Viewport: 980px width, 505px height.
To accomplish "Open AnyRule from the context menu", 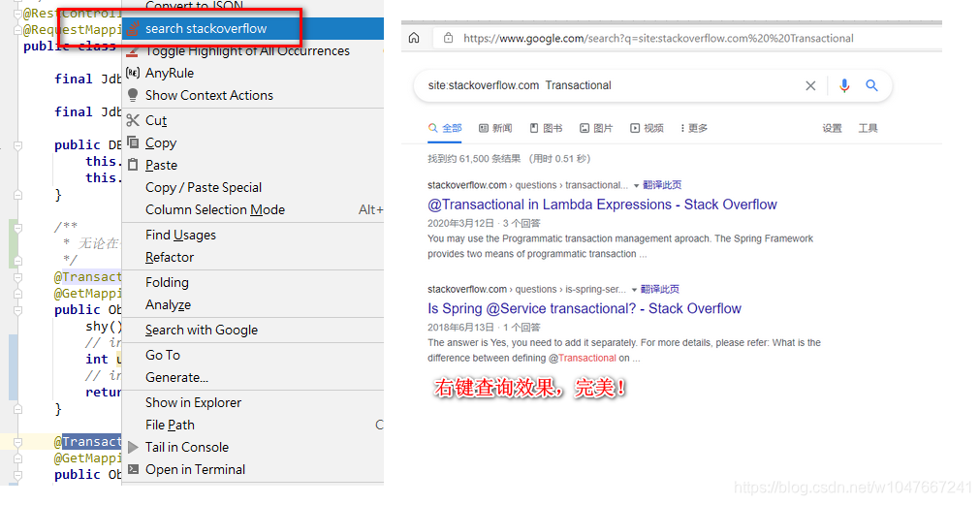I will click(x=170, y=73).
